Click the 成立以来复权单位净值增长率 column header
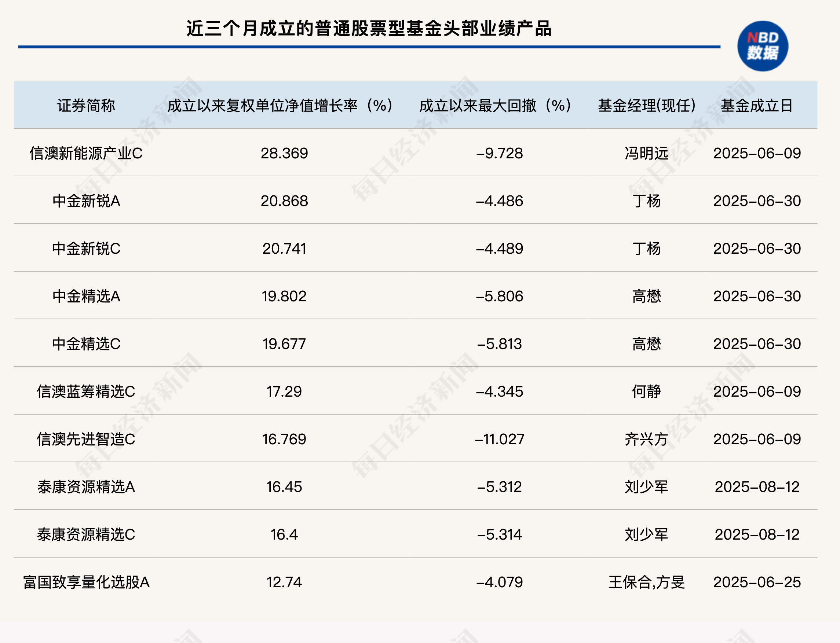840x643 pixels. click(x=280, y=106)
